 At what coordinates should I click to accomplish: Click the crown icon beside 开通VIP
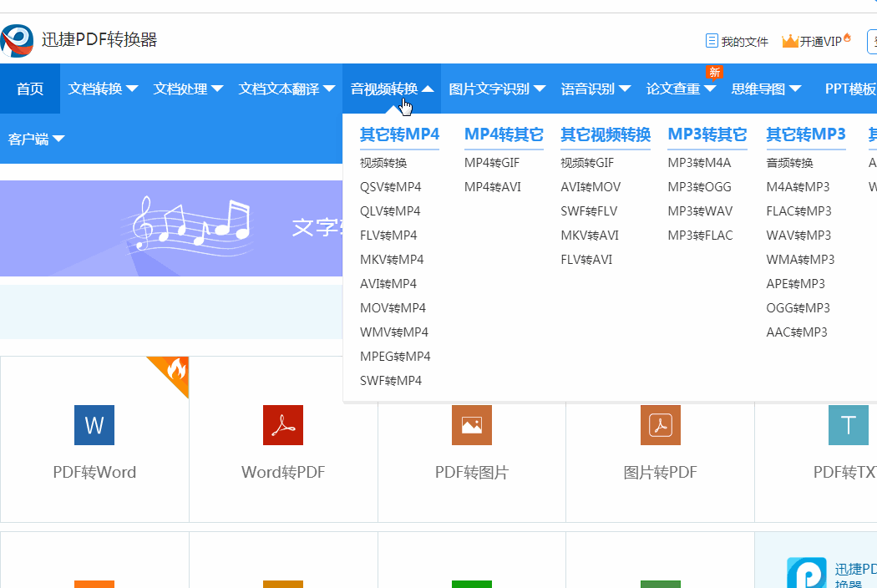789,40
